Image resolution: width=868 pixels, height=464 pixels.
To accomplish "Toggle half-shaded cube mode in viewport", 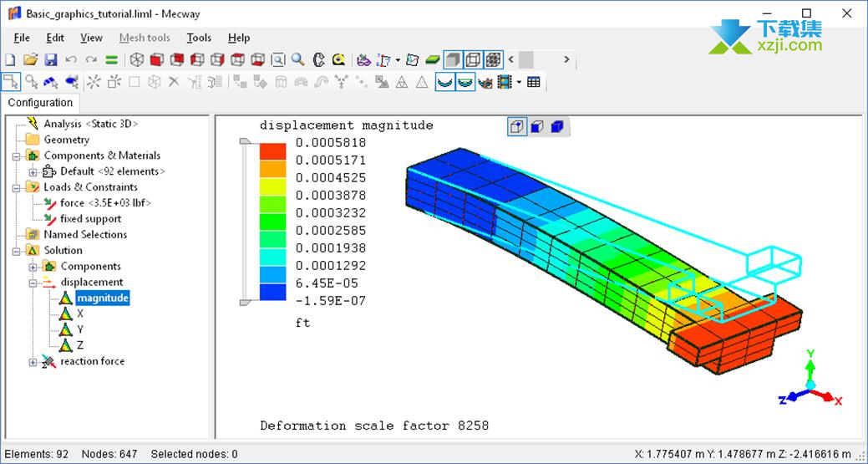I will (x=537, y=127).
